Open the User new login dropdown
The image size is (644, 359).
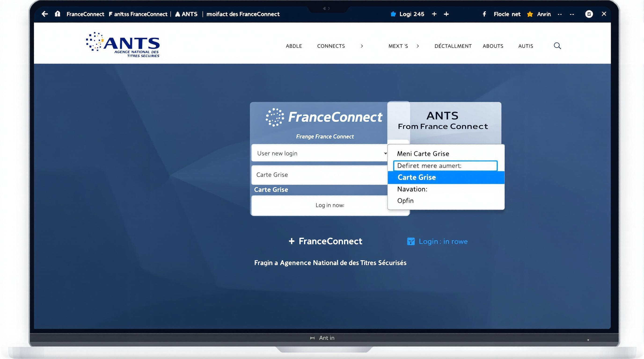320,153
